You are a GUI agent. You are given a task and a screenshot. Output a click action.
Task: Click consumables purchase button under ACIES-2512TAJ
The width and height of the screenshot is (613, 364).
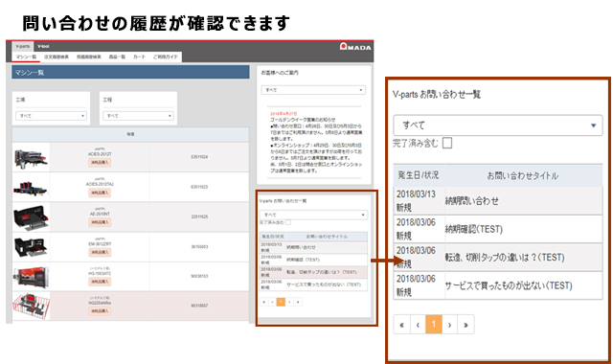coord(100,193)
